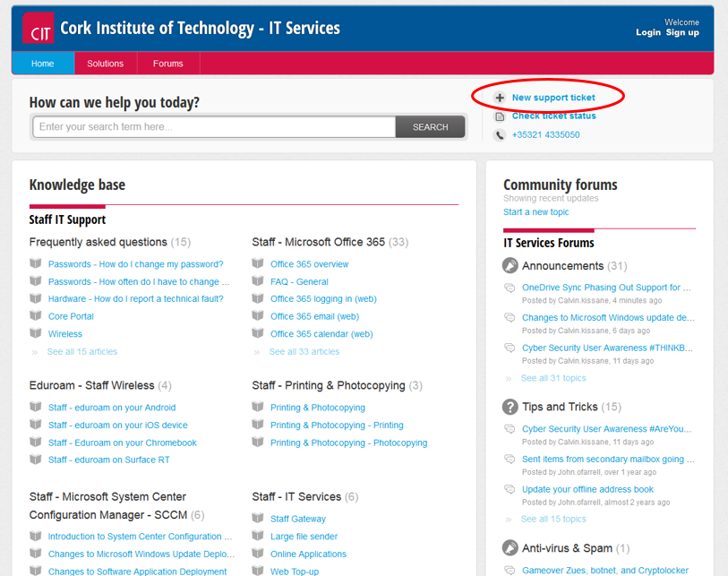
Task: Click the speech bubble icon beside OneDrive Sync topic
Action: point(510,288)
